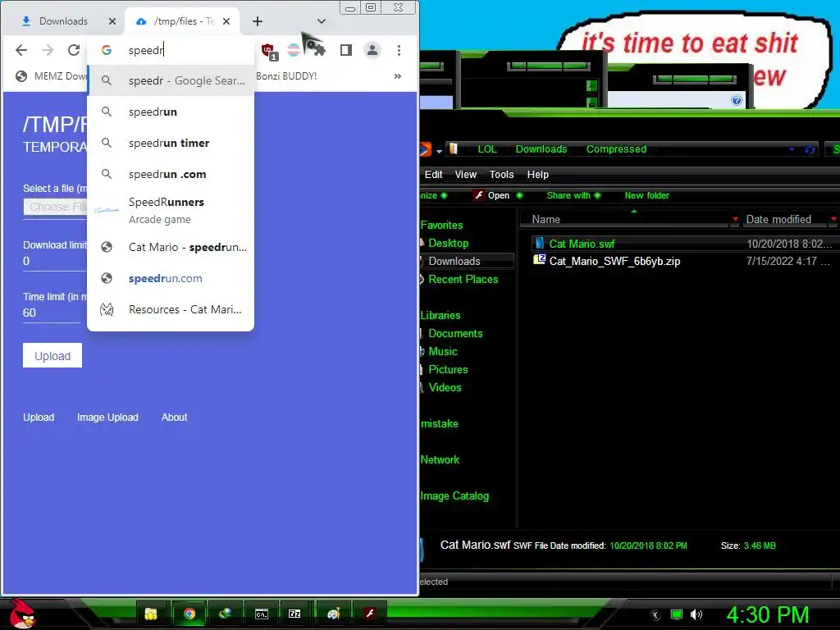Viewport: 840px width, 630px height.
Task: Open Chrome's three-dot menu
Action: click(x=399, y=50)
